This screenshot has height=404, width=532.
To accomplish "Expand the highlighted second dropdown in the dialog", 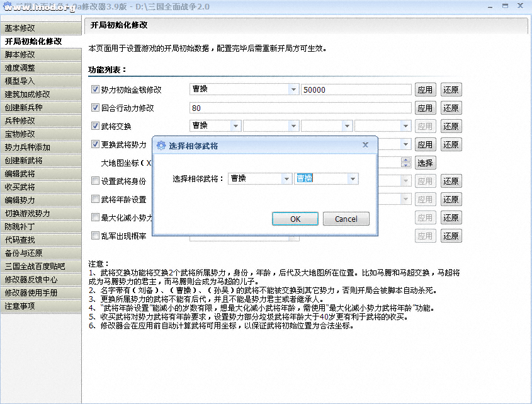I will pos(353,179).
